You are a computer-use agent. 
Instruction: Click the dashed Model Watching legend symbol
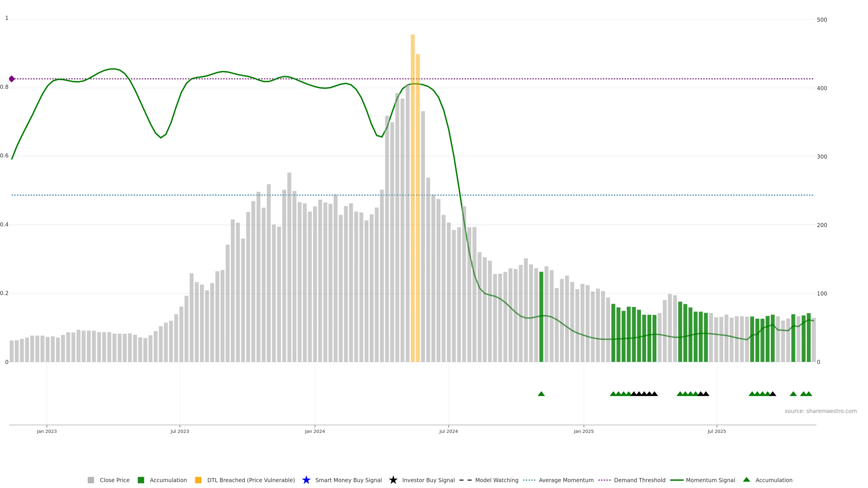465,480
